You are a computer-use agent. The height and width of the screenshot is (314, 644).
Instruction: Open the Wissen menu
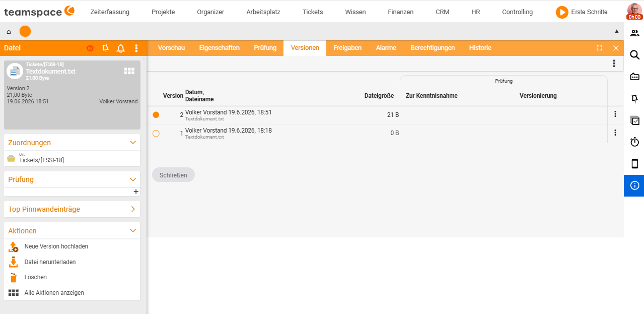355,12
